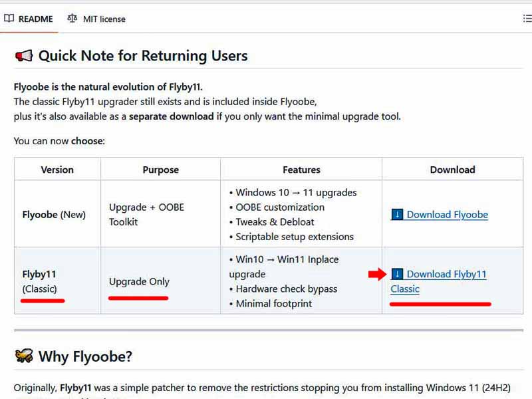Click the red arrow pointing at Flyby11 download
Image resolution: width=532 pixels, height=399 pixels.
(377, 274)
